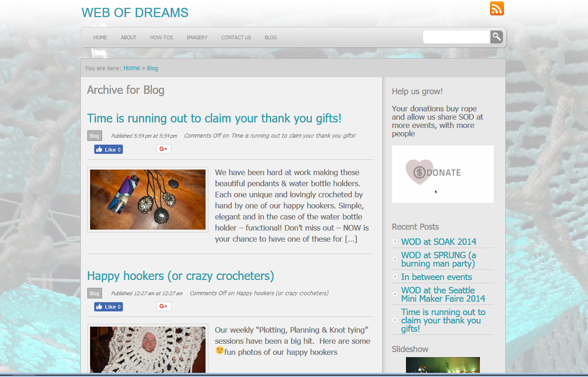Click Blog category tag on first post
Image resolution: width=588 pixels, height=377 pixels.
94,136
